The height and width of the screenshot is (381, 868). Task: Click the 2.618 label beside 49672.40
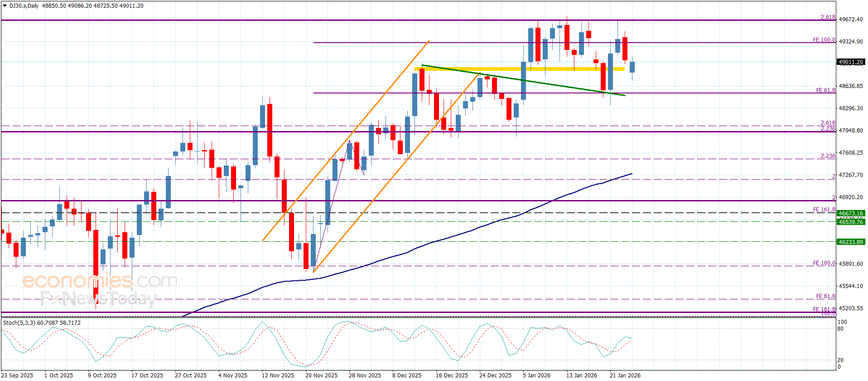click(828, 17)
